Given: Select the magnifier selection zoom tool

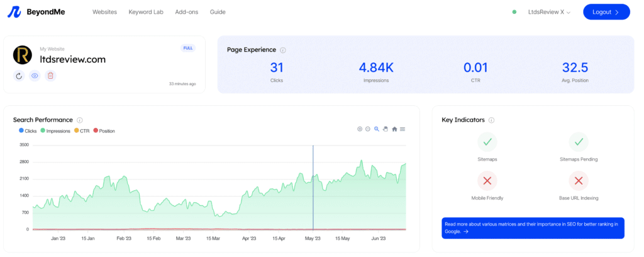Looking at the screenshot, I should [377, 129].
